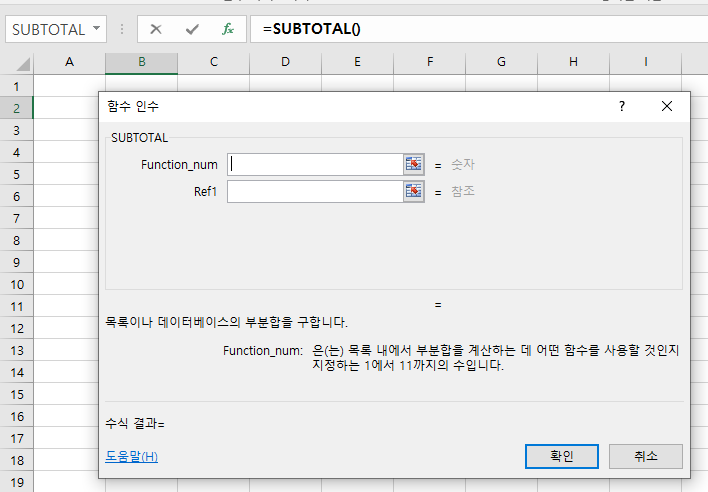The image size is (708, 492).
Task: Click the cancel X icon in formula bar
Action: (x=155, y=29)
